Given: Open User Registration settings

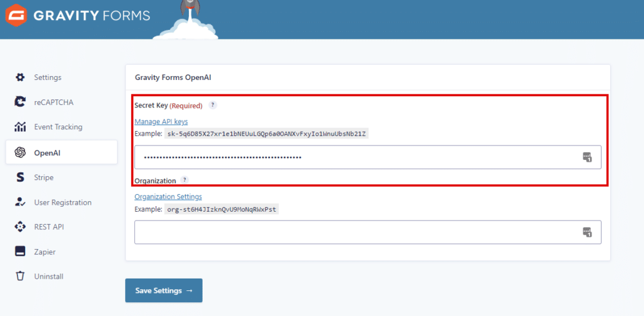Looking at the screenshot, I should pos(62,202).
